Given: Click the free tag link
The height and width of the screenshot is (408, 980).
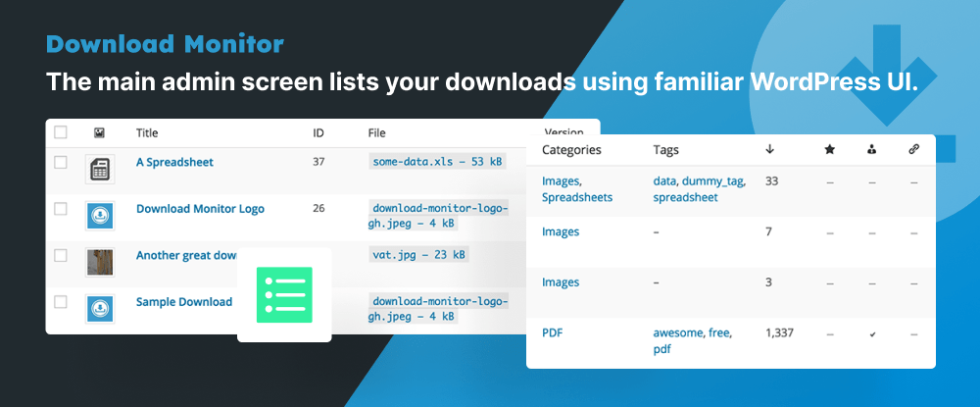Looking at the screenshot, I should point(719,332).
